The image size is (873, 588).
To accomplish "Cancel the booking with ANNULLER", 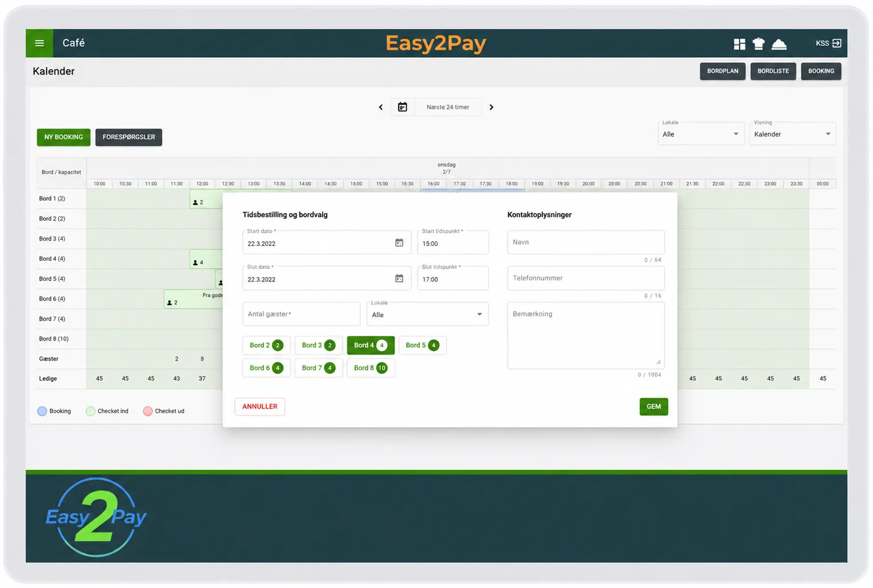I will (260, 407).
